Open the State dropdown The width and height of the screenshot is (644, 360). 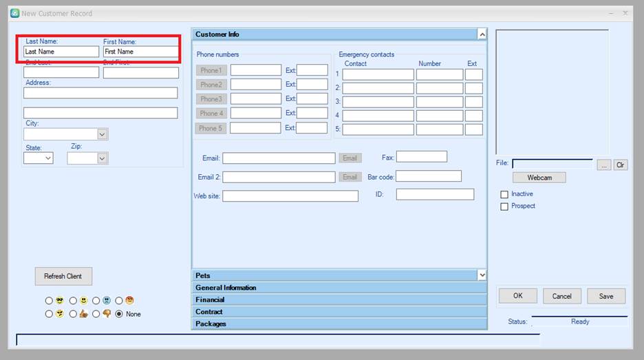tap(48, 158)
